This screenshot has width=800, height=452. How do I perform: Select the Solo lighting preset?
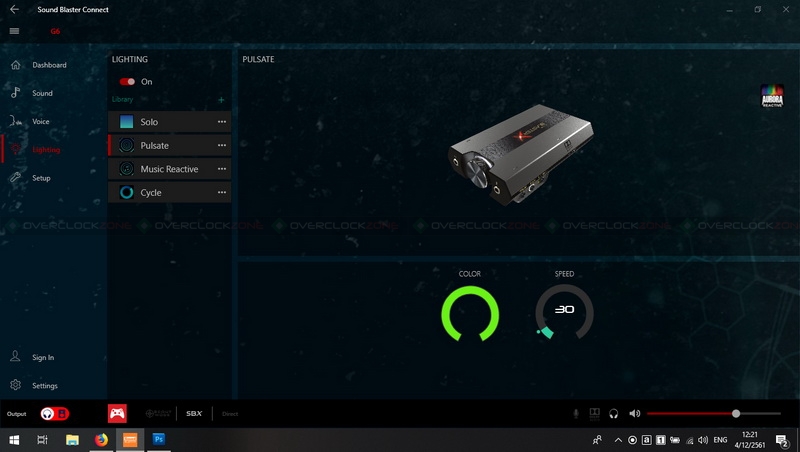(169, 122)
